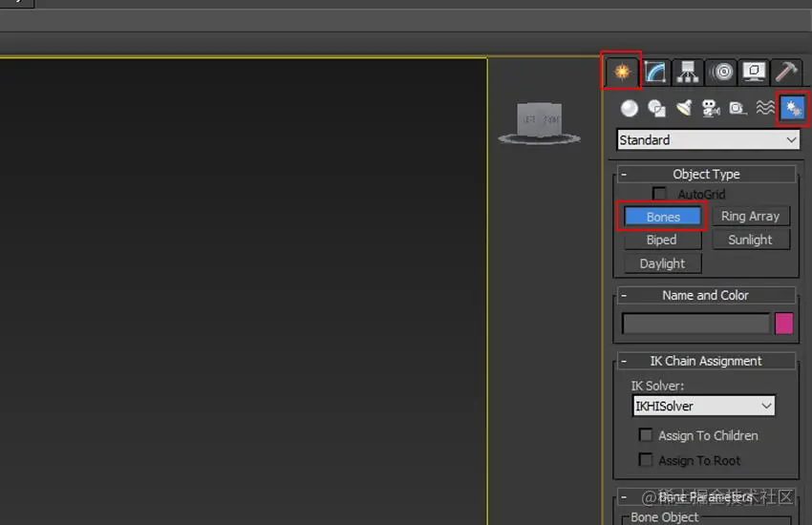Open the Standard category dropdown

708,139
